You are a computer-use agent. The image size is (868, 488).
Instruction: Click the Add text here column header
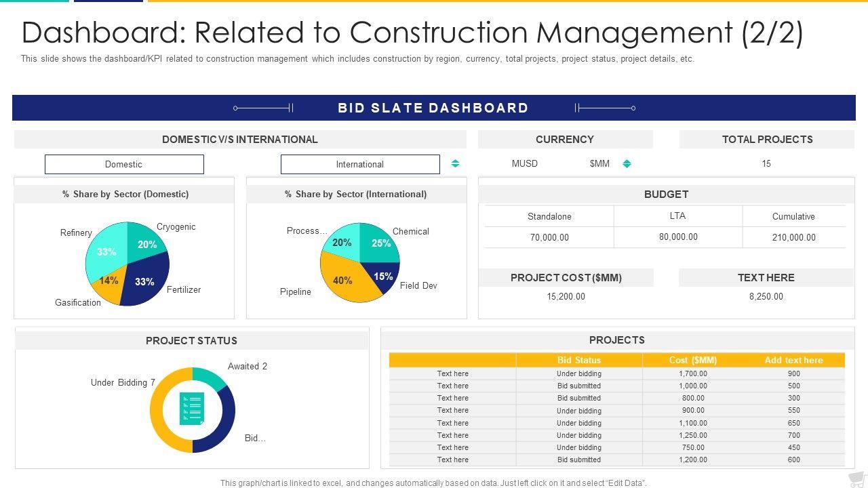[793, 360]
